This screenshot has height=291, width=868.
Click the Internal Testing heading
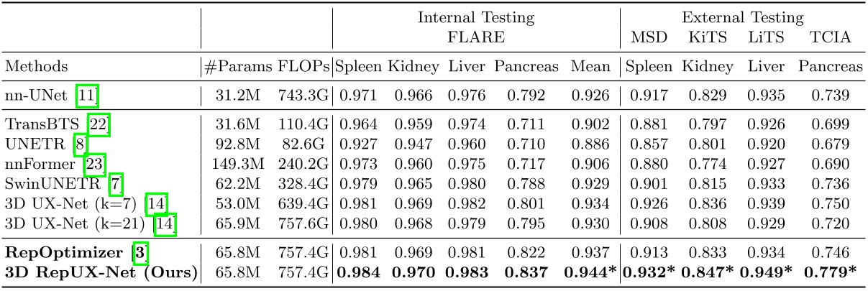477,17
